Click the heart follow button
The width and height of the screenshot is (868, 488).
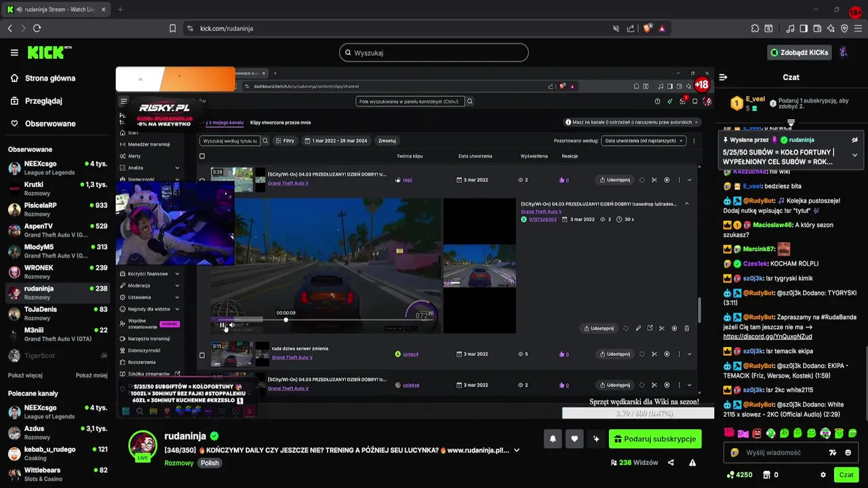(574, 439)
